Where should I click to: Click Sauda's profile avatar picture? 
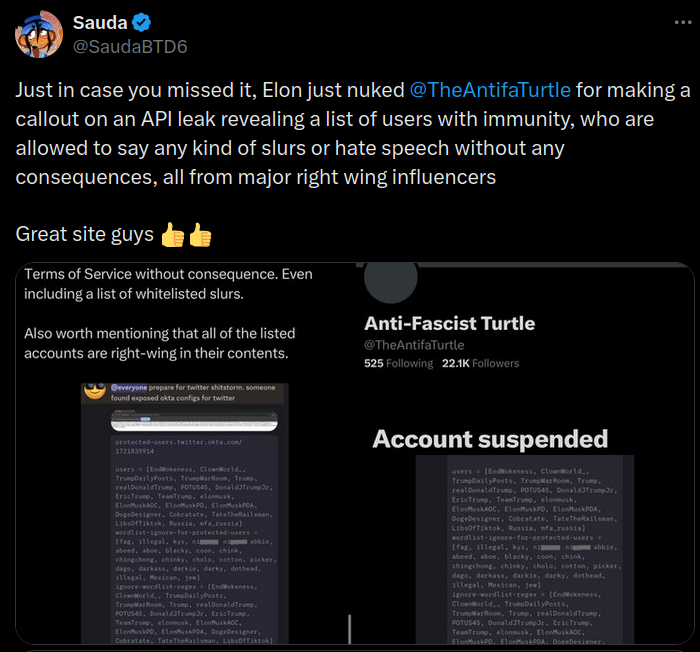pyautogui.click(x=39, y=36)
